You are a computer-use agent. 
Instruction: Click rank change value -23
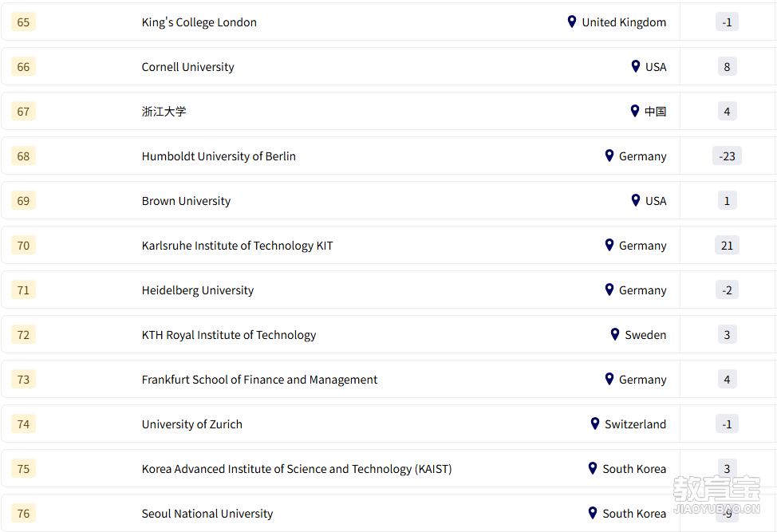point(727,156)
